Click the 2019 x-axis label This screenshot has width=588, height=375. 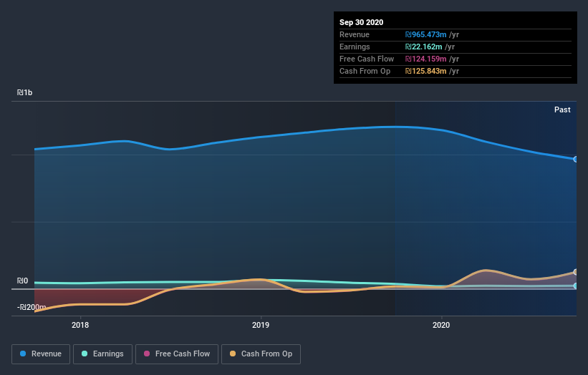coord(261,325)
